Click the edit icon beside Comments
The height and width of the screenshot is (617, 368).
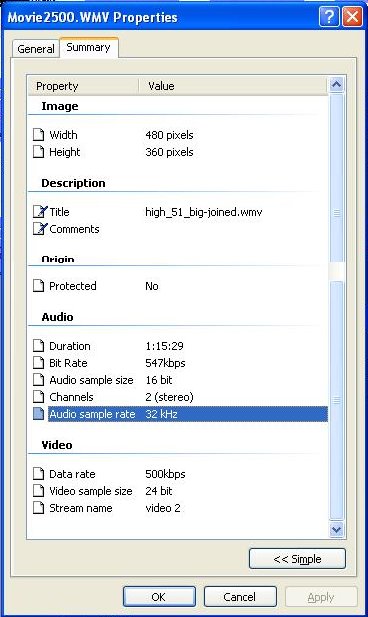pyautogui.click(x=40, y=228)
